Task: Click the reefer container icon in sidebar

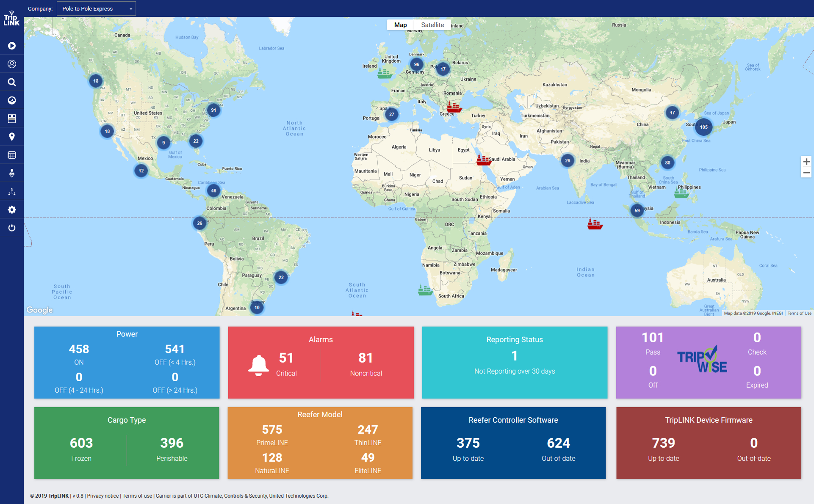Action: [x=11, y=118]
